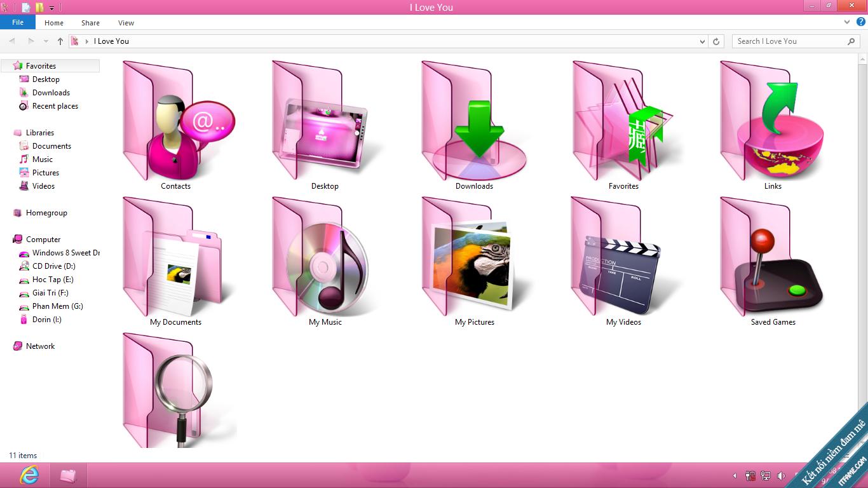Screen dimensions: 868x488
Task: Open CD Drive (D:) in sidebar
Action: point(53,266)
